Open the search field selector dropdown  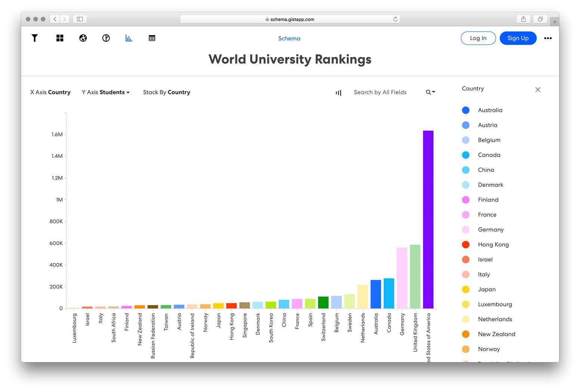[431, 92]
